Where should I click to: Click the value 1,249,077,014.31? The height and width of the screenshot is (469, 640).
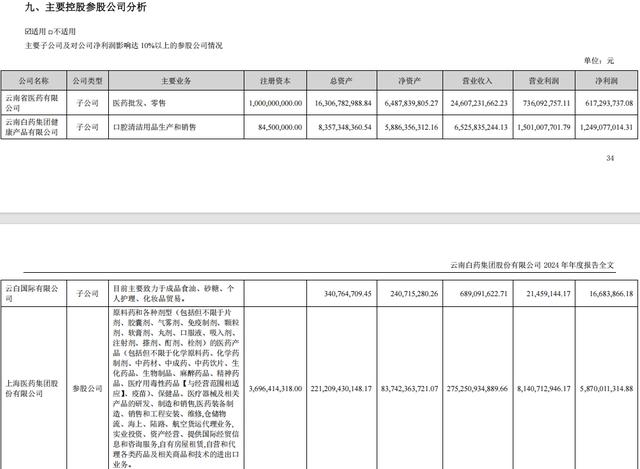click(607, 127)
